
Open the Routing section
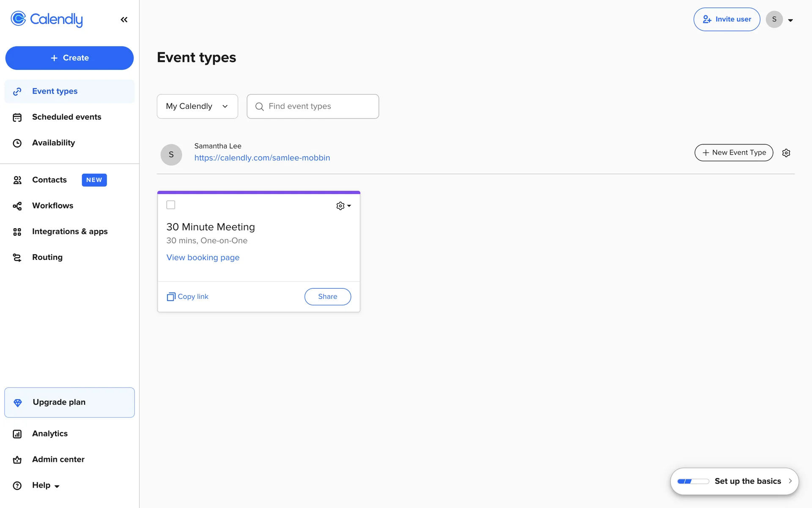tap(47, 257)
